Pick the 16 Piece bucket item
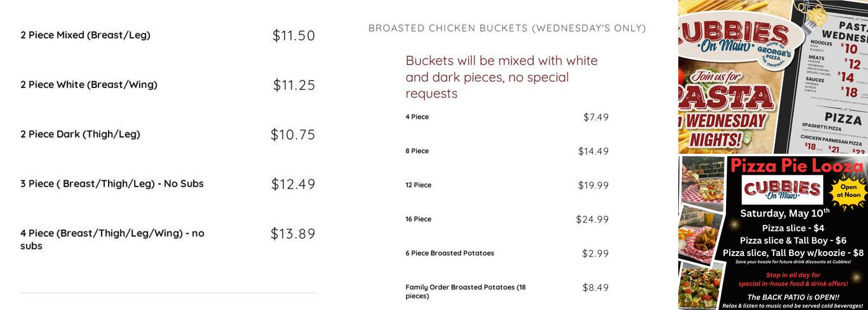868x310 pixels. click(x=418, y=219)
